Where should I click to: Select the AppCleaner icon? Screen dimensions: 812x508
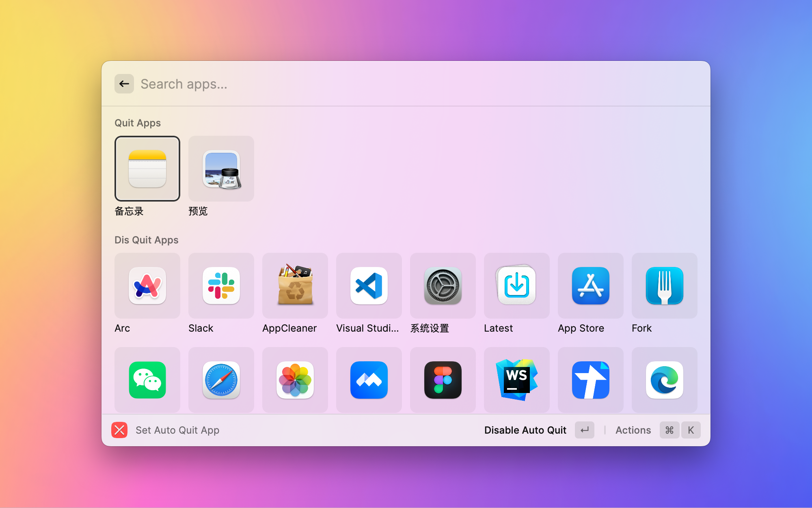pyautogui.click(x=295, y=286)
